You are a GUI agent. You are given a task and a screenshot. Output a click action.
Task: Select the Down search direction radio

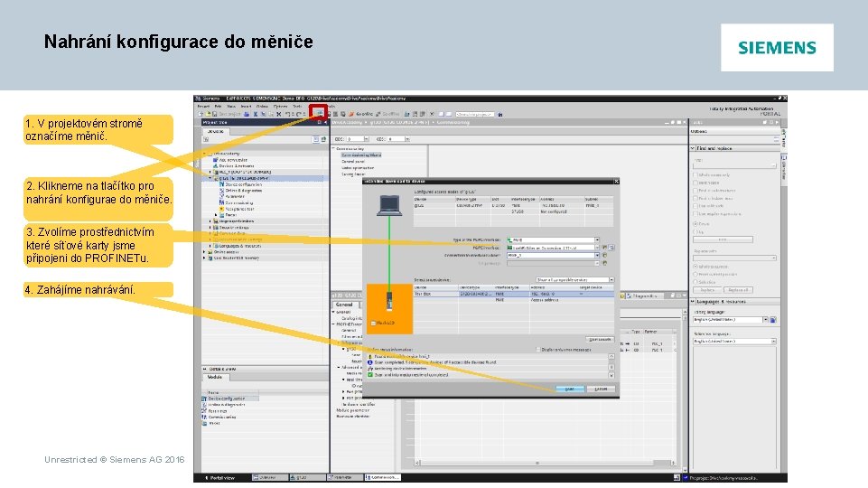tap(695, 224)
